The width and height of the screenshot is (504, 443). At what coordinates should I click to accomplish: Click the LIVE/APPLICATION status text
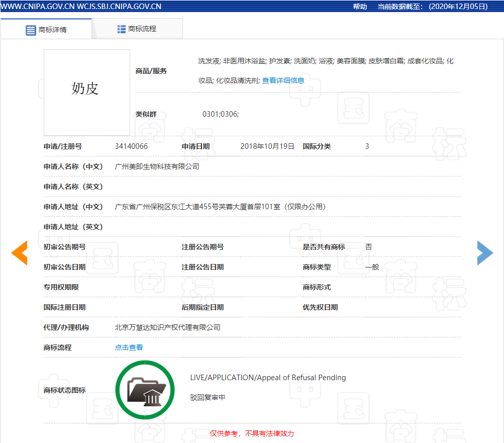(268, 378)
